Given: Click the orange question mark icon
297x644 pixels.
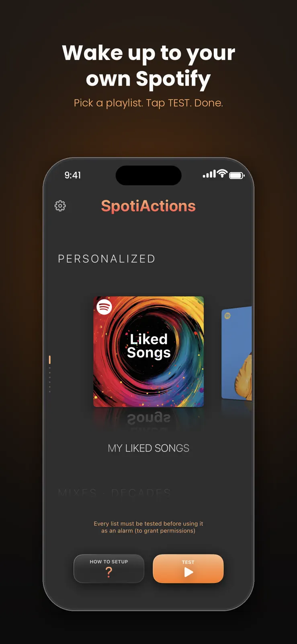Looking at the screenshot, I should (109, 572).
